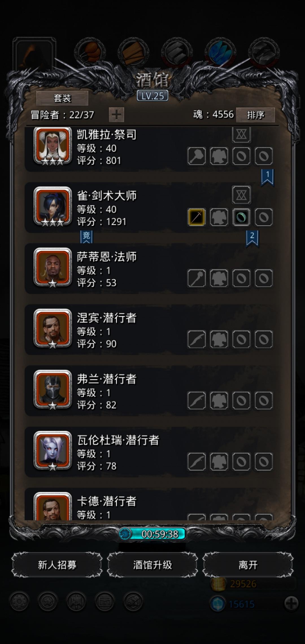Open the 瓦伦杜瑞·潜行者 portrait
Image resolution: width=305 pixels, height=644 pixels.
(x=53, y=450)
